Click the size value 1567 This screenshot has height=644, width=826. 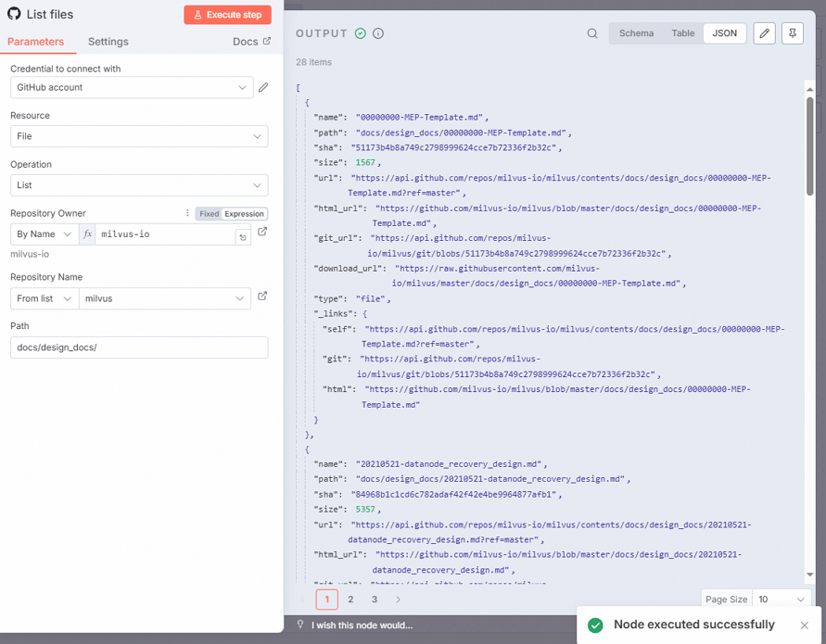coord(365,163)
